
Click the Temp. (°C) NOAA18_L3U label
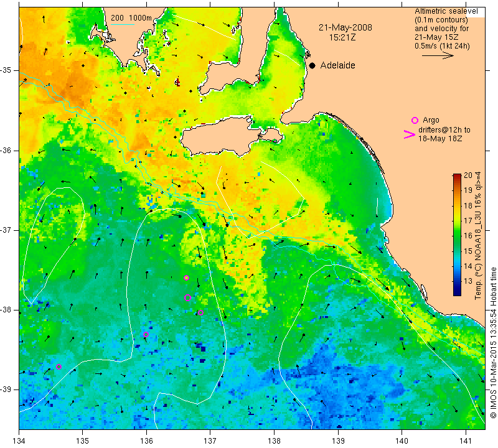click(478, 236)
